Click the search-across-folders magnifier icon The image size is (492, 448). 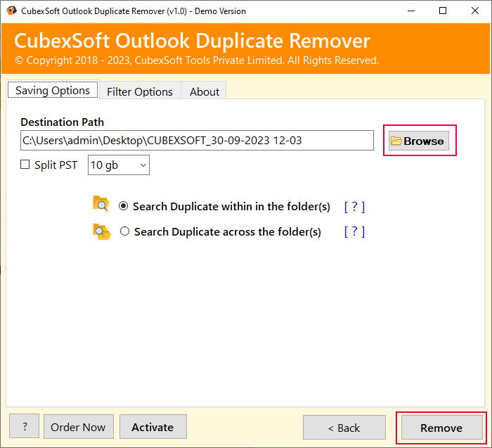coord(102,232)
